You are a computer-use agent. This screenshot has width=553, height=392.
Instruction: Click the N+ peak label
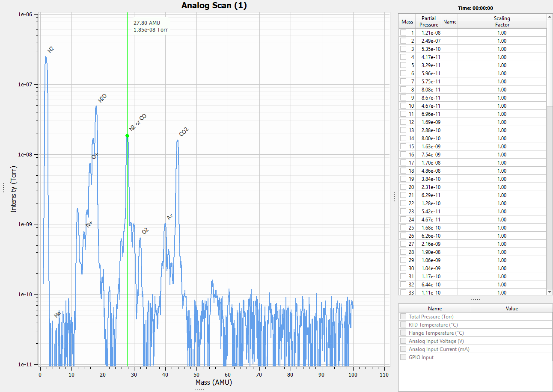tap(89, 224)
